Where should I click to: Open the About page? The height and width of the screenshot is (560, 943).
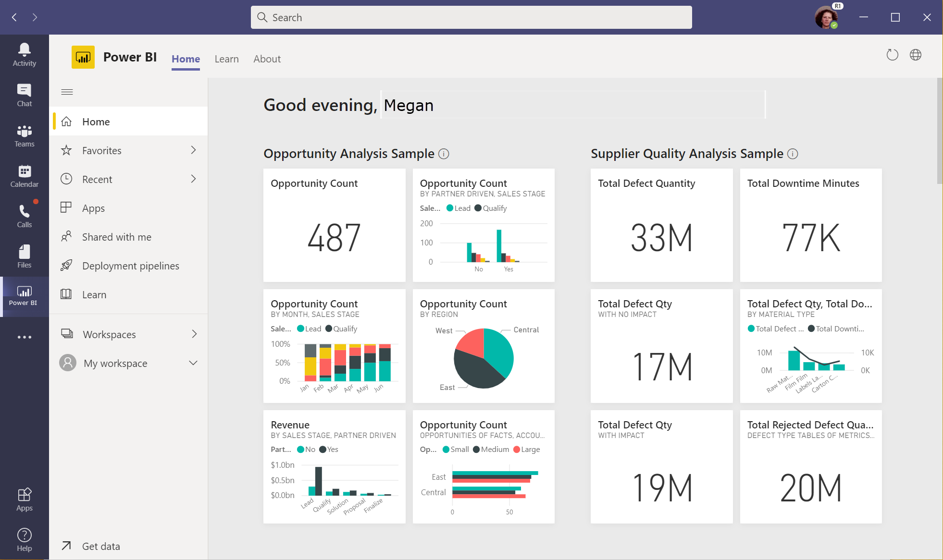pyautogui.click(x=267, y=59)
